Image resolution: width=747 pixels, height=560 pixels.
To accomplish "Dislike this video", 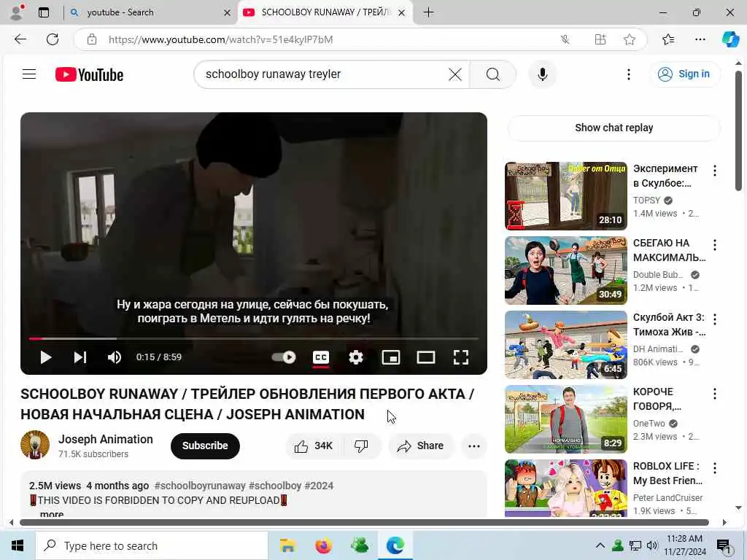I will pyautogui.click(x=362, y=446).
